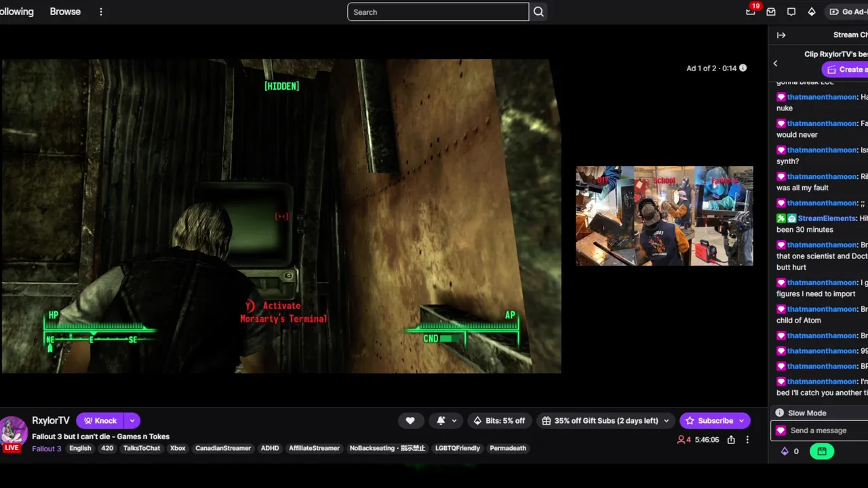
Task: Open the three-dot more menu near Browse
Action: click(101, 12)
